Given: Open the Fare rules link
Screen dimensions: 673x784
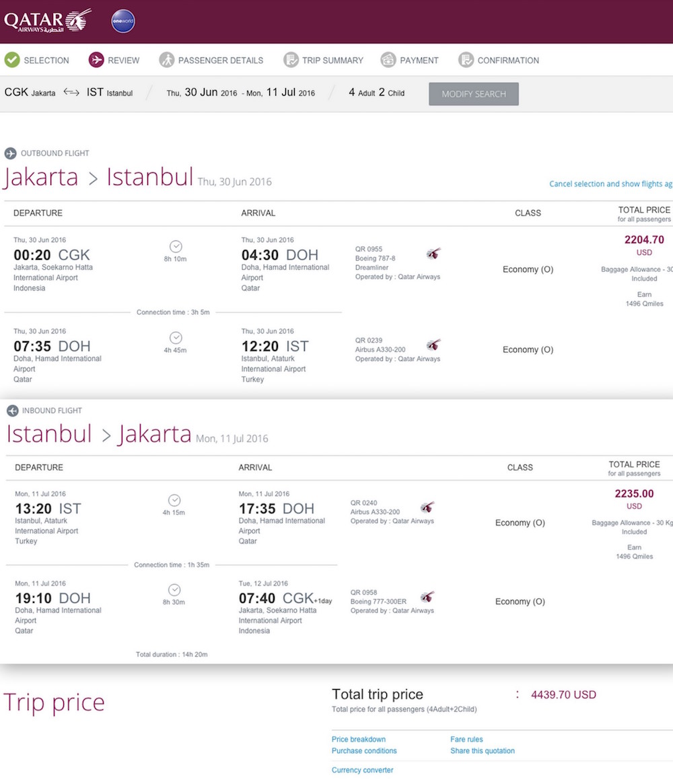Looking at the screenshot, I should tap(466, 739).
